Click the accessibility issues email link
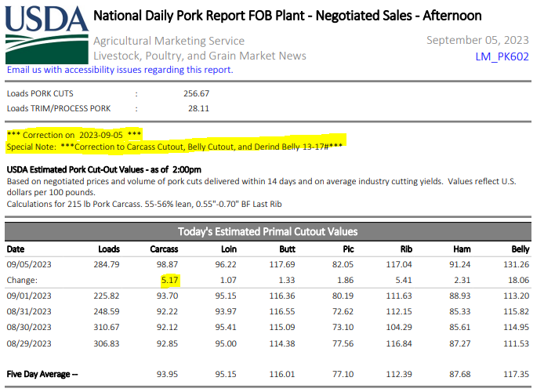The width and height of the screenshot is (544, 392). click(119, 70)
